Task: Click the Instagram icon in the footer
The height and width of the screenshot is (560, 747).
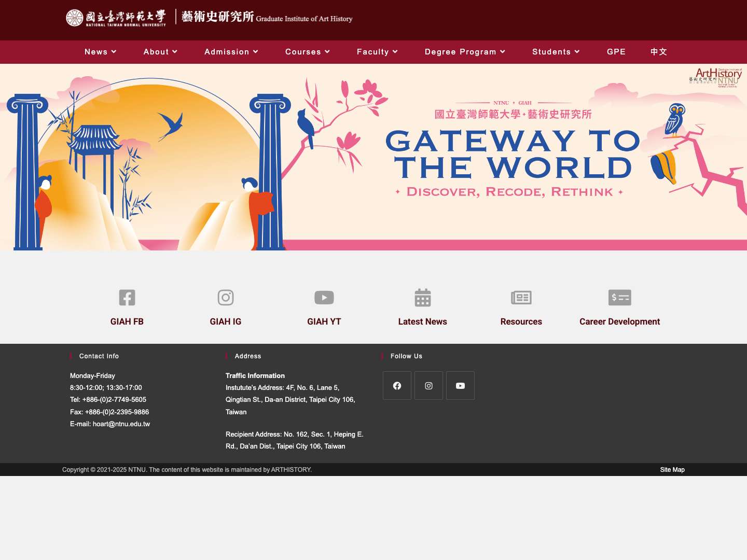Action: [428, 385]
